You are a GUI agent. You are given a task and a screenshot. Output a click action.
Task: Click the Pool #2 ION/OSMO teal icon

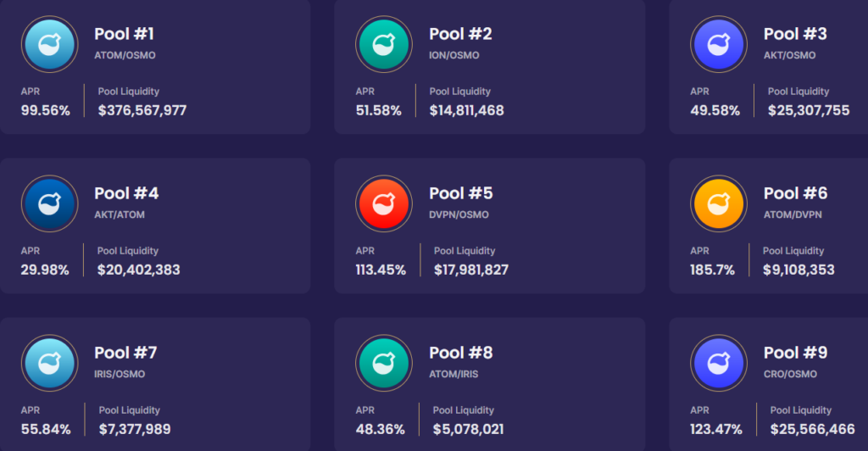384,44
